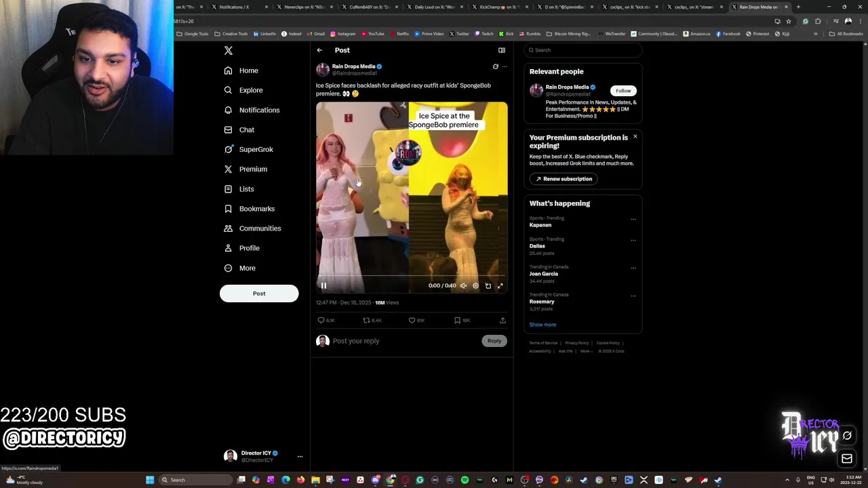Screen dimensions: 868x488
Task: Expand the More menu in sidebar
Action: (x=240, y=268)
